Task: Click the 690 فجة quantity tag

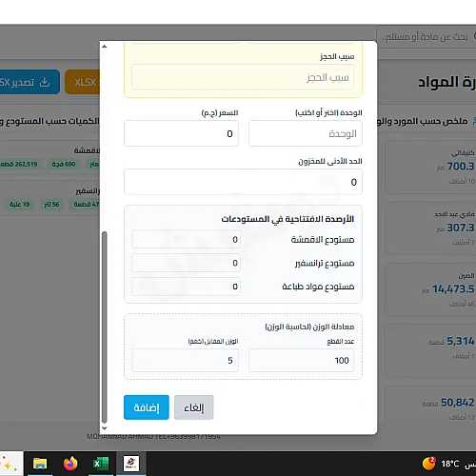Action: (x=64, y=164)
